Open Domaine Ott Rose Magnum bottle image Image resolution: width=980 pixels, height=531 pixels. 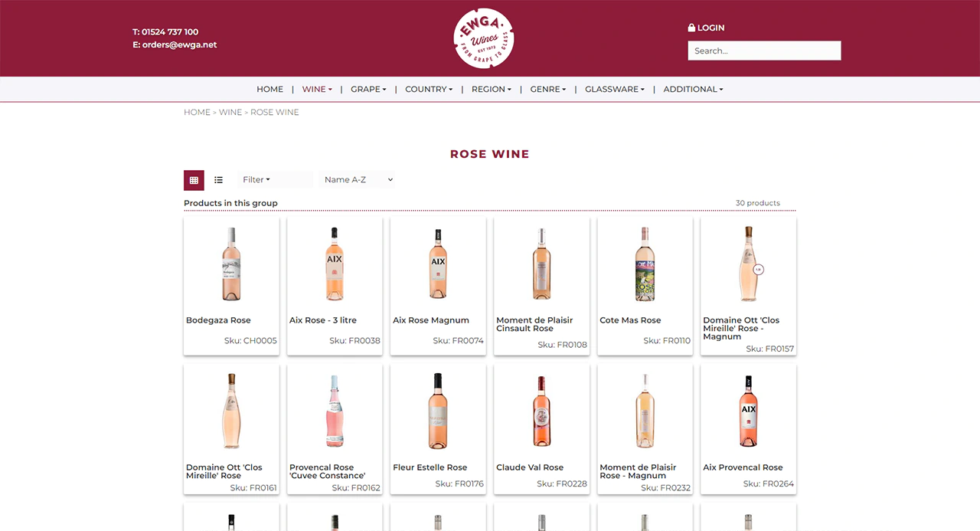click(x=749, y=264)
